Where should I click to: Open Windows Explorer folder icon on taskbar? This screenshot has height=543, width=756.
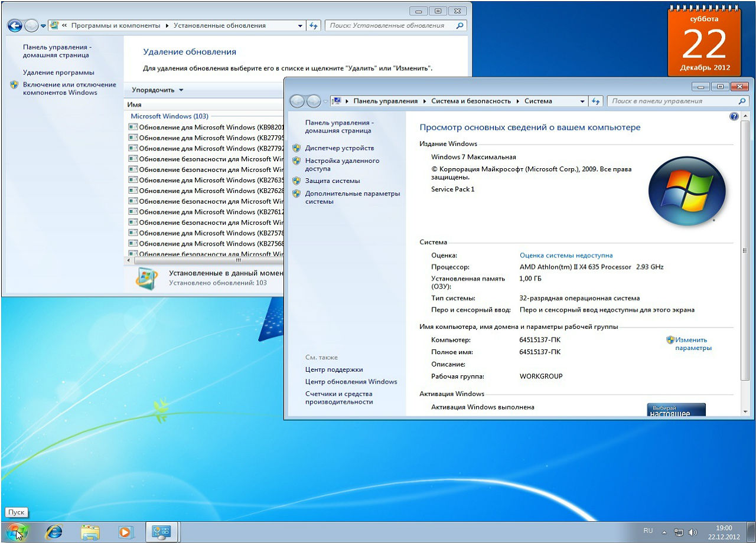point(90,532)
